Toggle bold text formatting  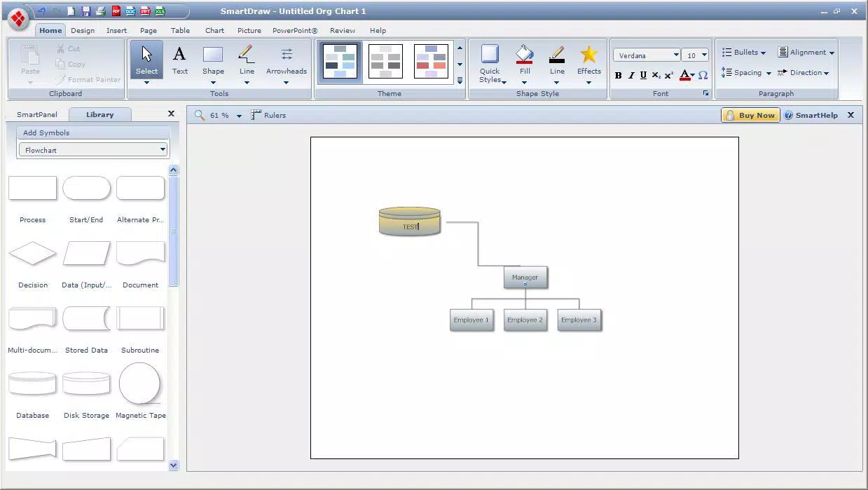[618, 75]
